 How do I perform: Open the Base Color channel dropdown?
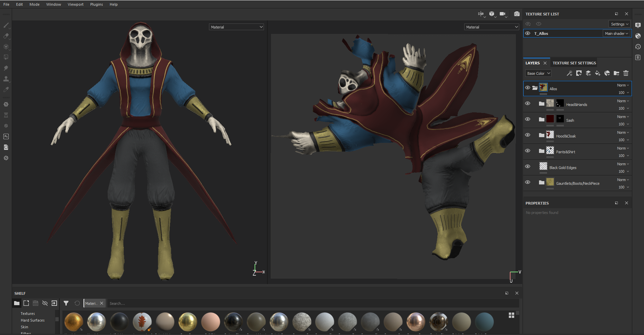point(538,73)
